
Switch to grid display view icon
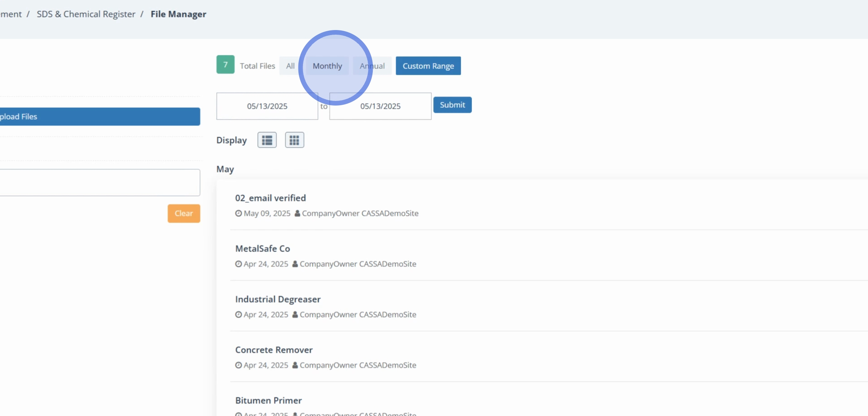tap(294, 140)
